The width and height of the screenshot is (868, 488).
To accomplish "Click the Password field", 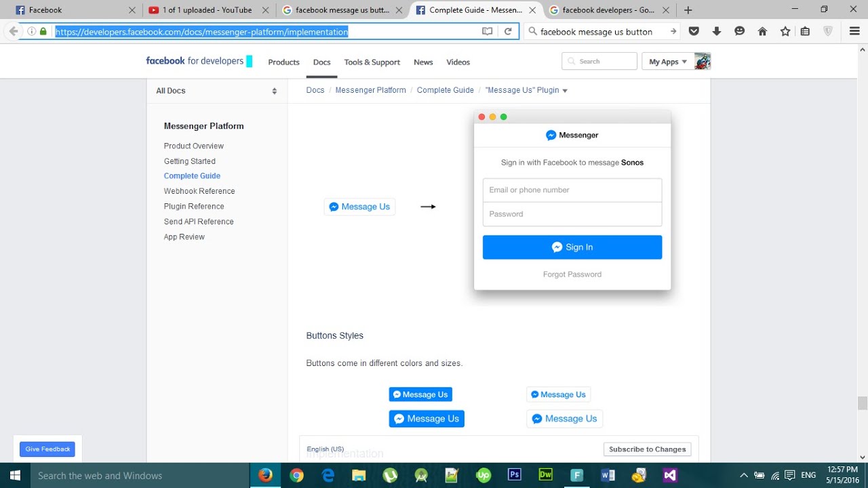I will coord(572,214).
